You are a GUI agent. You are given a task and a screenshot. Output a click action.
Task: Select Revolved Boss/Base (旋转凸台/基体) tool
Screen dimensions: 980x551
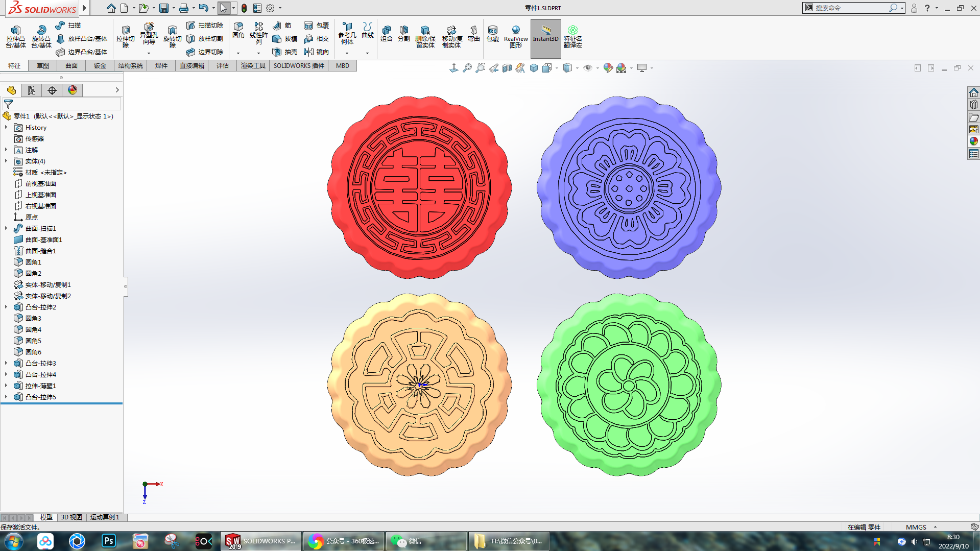(41, 37)
